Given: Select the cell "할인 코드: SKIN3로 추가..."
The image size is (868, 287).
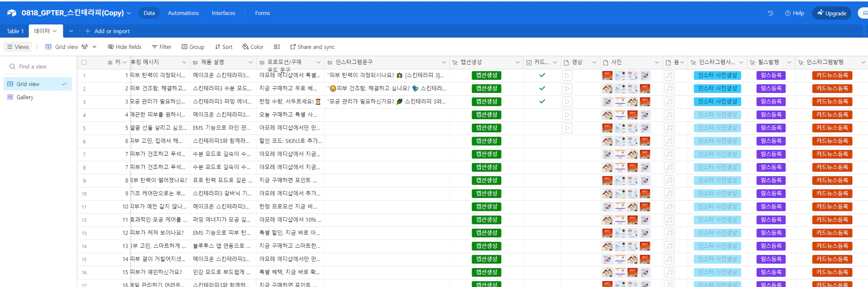Looking at the screenshot, I should (x=291, y=141).
